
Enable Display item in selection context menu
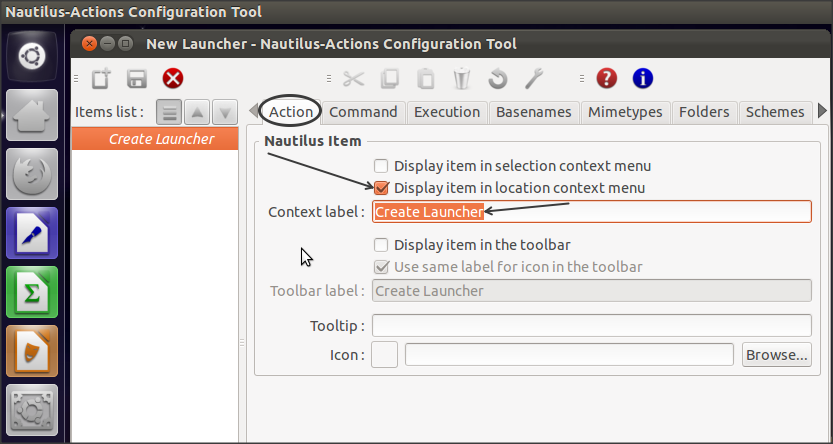[x=381, y=166]
